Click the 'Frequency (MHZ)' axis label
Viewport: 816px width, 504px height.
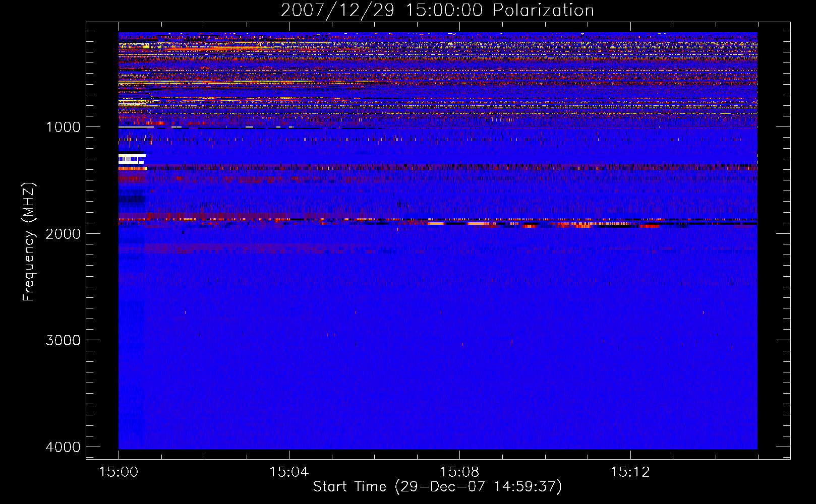coord(29,242)
